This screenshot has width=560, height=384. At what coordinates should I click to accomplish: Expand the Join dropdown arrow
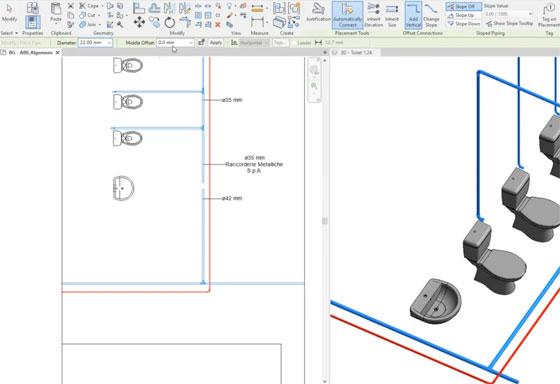[100, 25]
